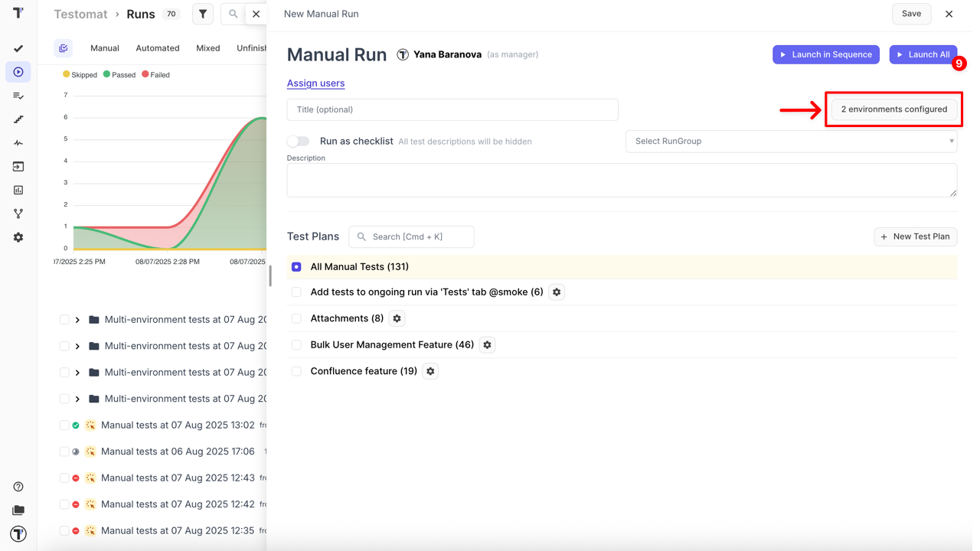Click the filter funnel icon

[203, 14]
